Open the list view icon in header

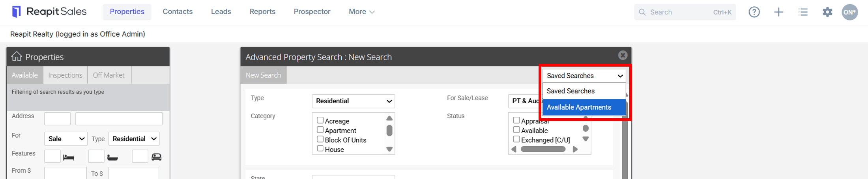point(803,12)
